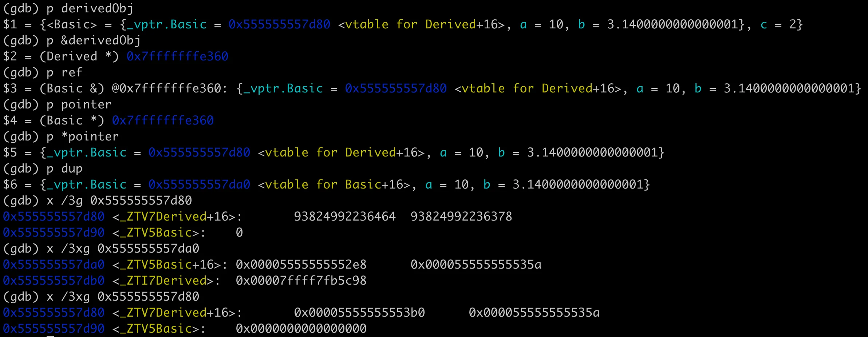
Task: Click '<vtable for Basic+16>' in $6 output
Action: coord(334,185)
